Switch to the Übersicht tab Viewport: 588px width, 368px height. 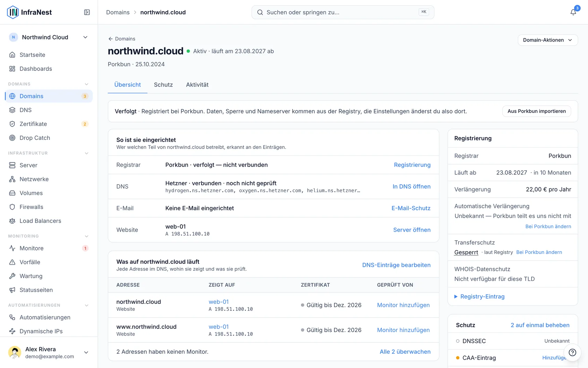coord(127,85)
